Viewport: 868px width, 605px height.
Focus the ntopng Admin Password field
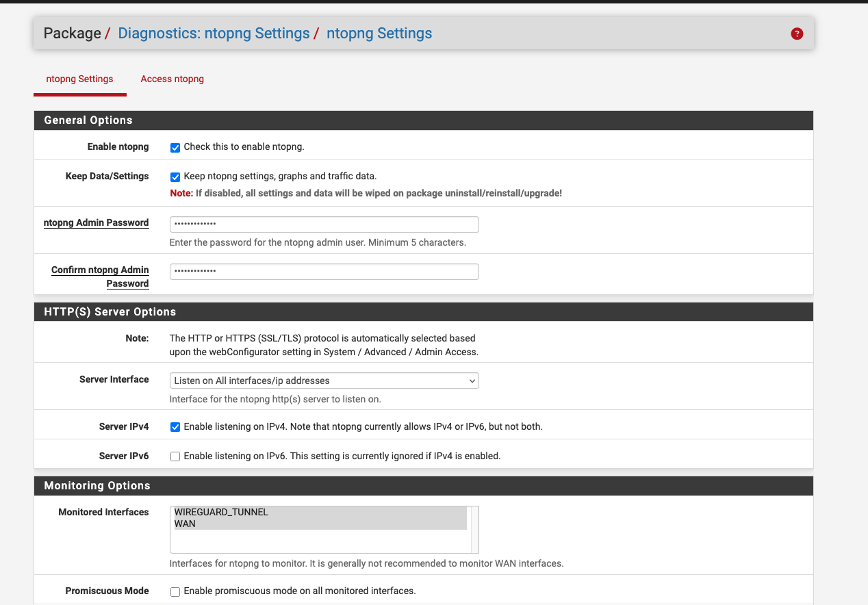pyautogui.click(x=324, y=224)
